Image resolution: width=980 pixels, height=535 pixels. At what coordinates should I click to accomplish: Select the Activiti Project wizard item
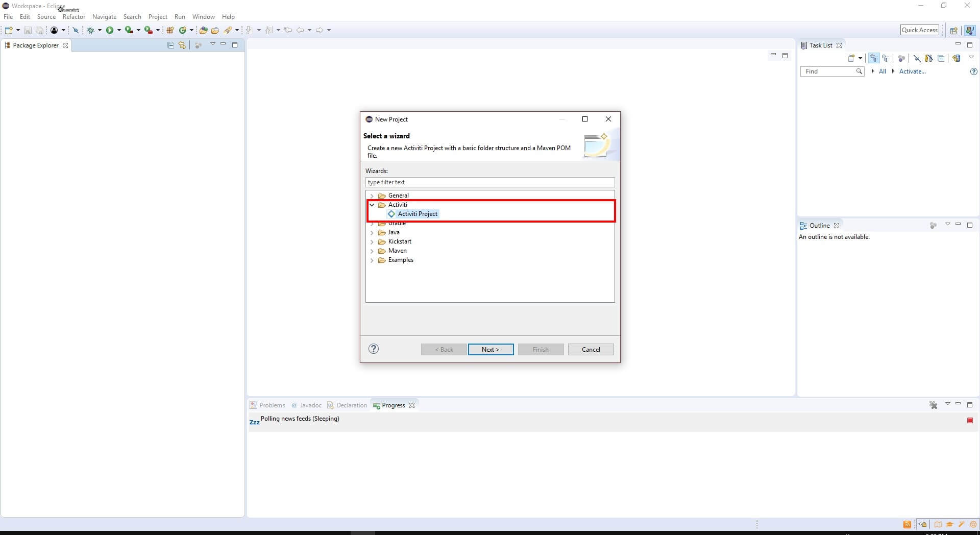(x=413, y=214)
